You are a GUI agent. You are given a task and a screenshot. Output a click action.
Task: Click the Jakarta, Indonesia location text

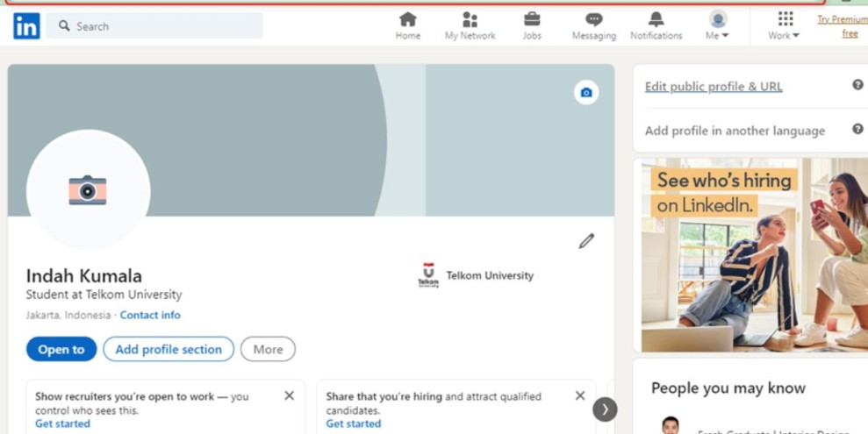coord(68,315)
